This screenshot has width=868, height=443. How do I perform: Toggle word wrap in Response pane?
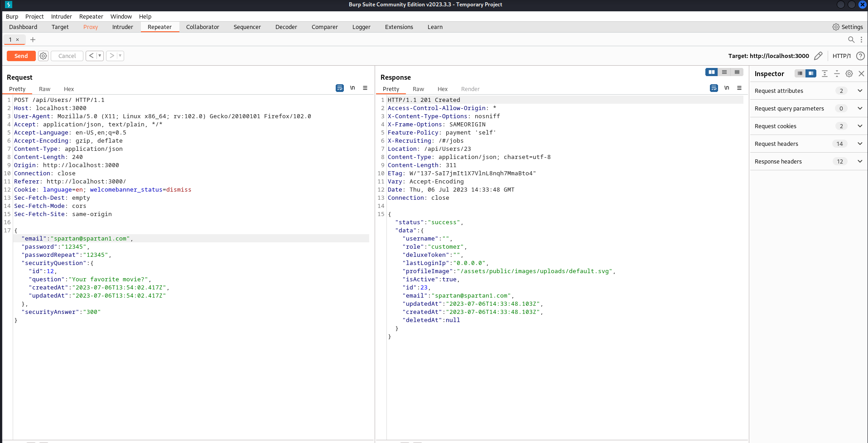[714, 88]
